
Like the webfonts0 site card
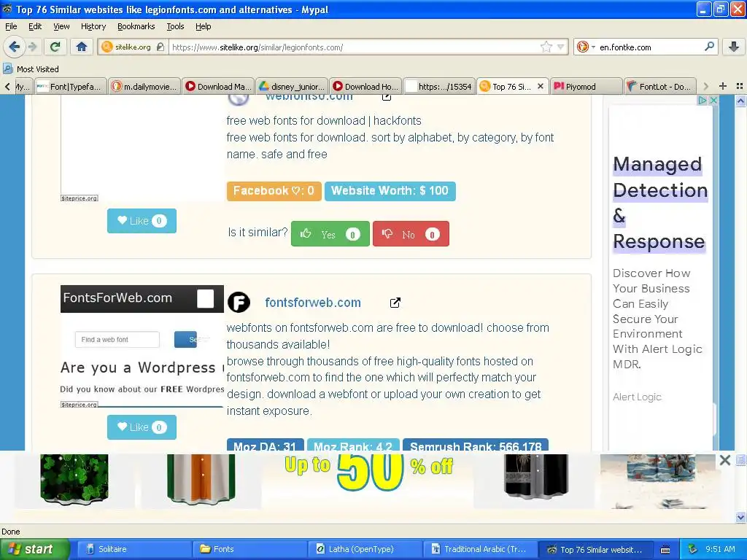point(142,221)
